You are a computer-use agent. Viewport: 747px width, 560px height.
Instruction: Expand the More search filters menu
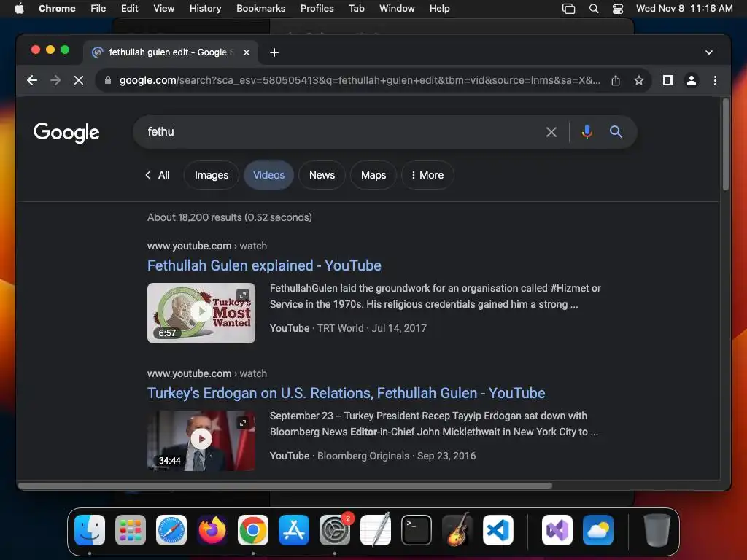427,175
